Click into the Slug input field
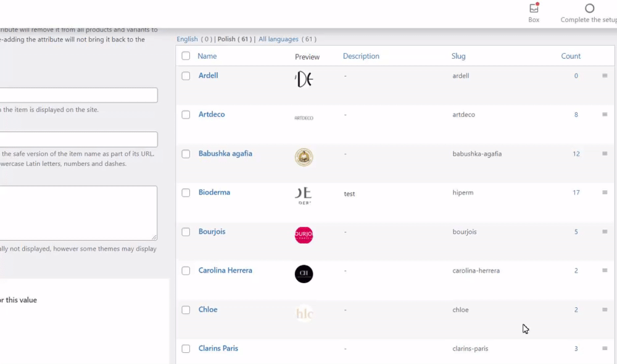The height and width of the screenshot is (364, 617). coord(79,139)
